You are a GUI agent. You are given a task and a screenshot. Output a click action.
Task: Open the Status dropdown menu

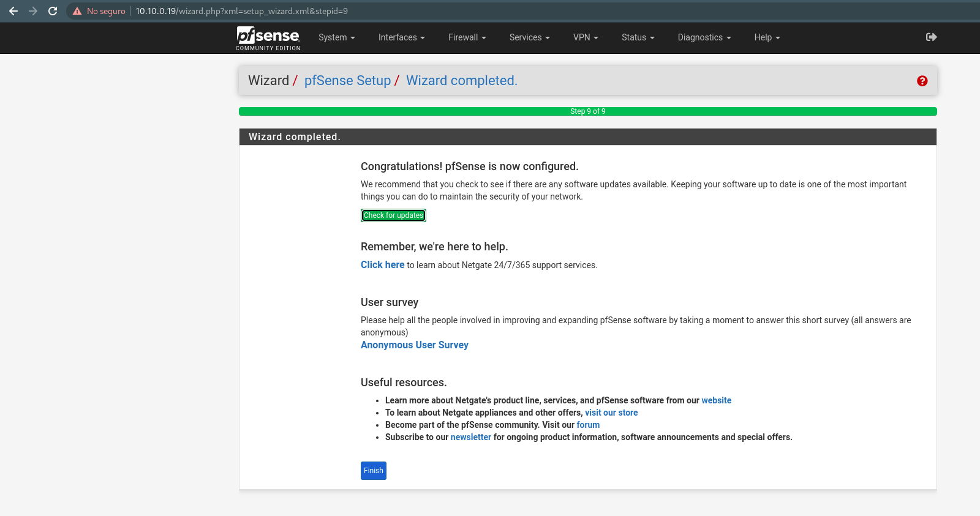pos(638,37)
